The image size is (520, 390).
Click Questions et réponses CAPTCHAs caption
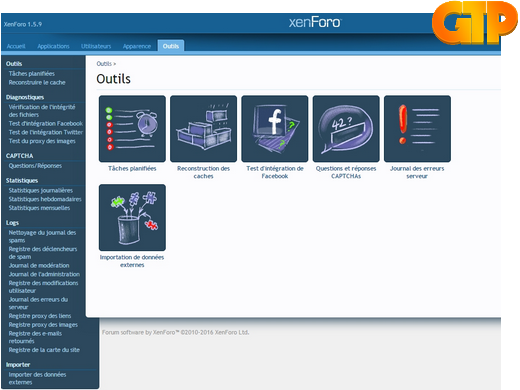point(346,172)
